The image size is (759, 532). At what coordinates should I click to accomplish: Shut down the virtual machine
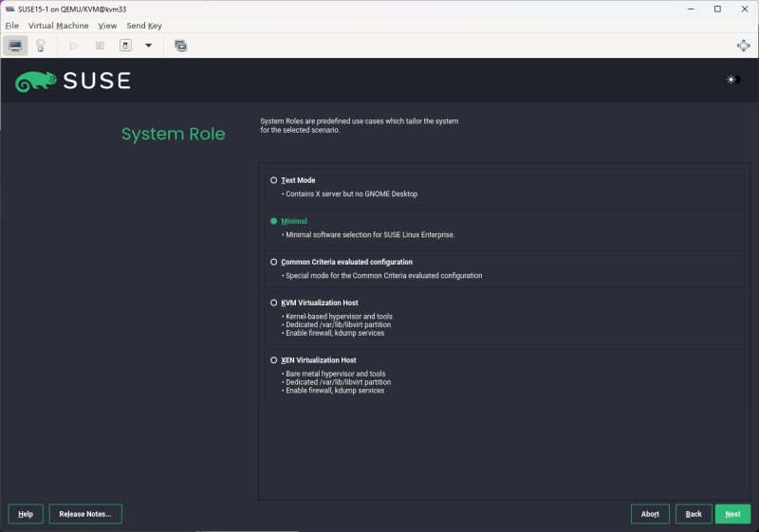point(125,46)
